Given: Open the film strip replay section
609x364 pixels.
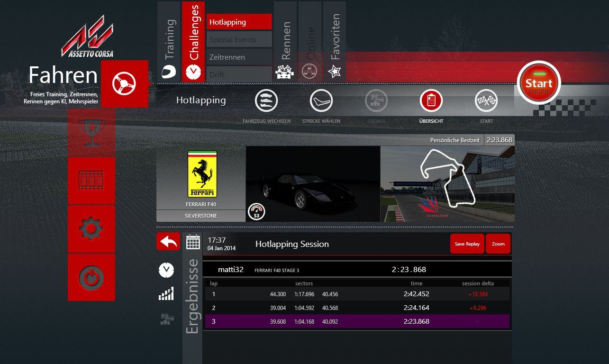Looking at the screenshot, I should (x=91, y=181).
